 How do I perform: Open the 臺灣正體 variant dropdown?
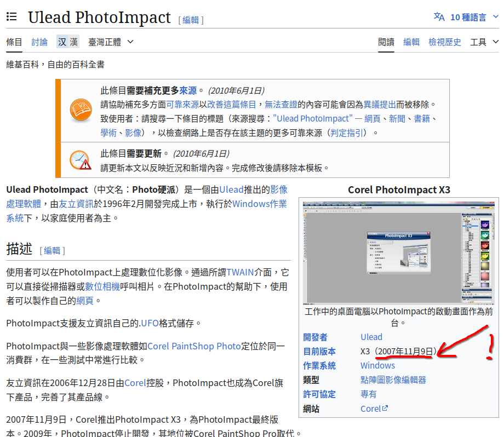click(x=111, y=42)
